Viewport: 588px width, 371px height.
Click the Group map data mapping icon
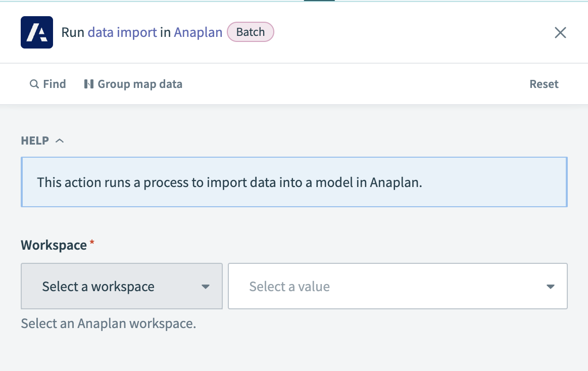pyautogui.click(x=88, y=84)
